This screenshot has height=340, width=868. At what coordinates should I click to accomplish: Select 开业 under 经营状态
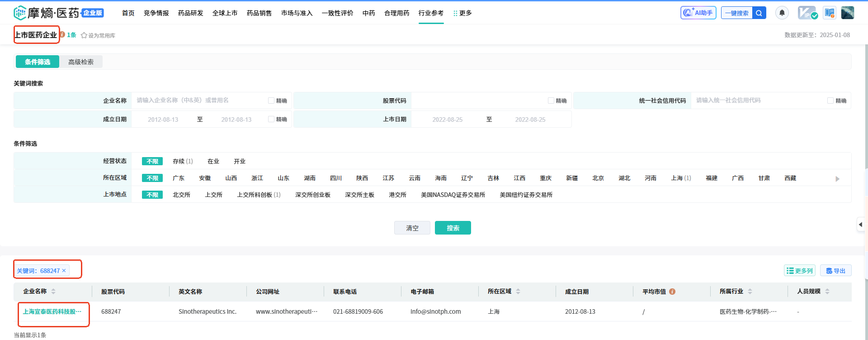click(240, 161)
